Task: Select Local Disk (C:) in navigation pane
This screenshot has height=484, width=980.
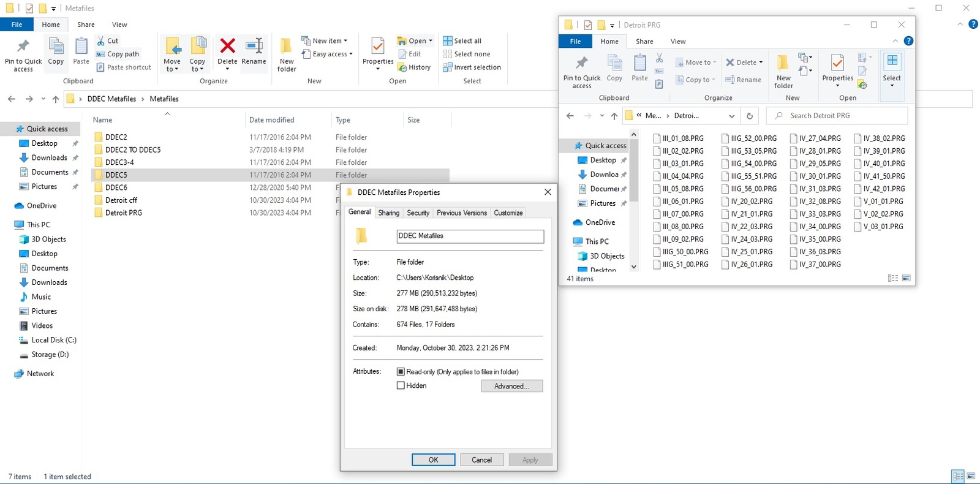Action: [x=54, y=340]
